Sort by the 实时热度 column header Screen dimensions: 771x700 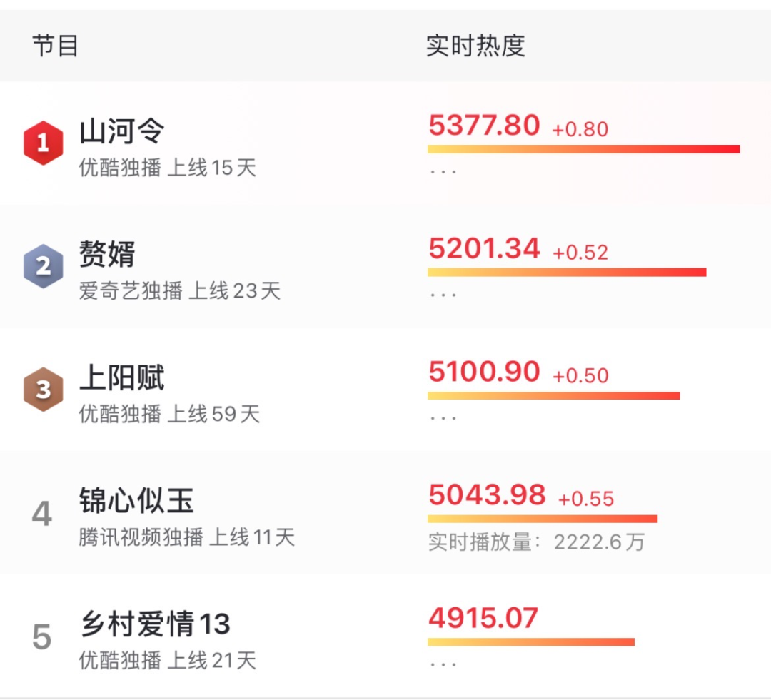click(x=475, y=46)
